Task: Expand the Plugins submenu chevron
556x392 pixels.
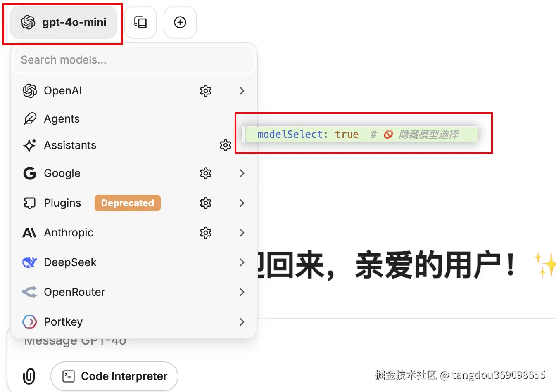Action: (242, 203)
